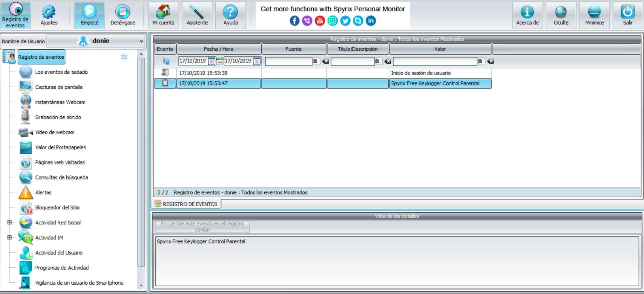Open Mi cuenta account button
The width and height of the screenshot is (644, 294).
coord(163,15)
